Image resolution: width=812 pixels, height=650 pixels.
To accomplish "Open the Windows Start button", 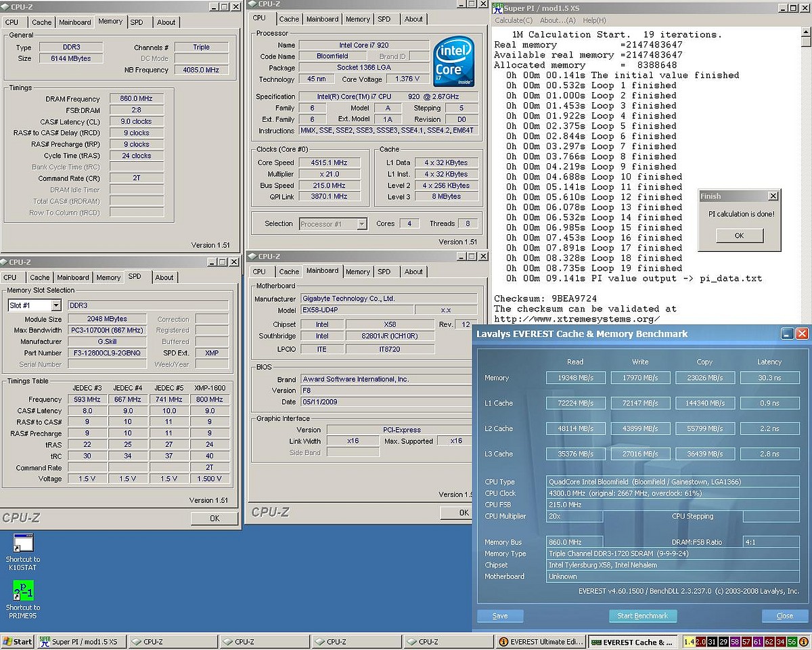I will 18,641.
